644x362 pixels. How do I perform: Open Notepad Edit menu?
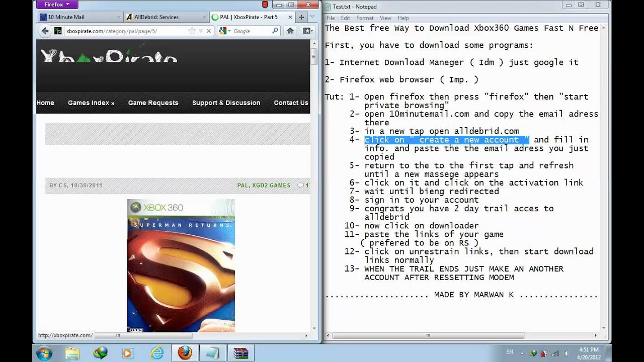346,18
